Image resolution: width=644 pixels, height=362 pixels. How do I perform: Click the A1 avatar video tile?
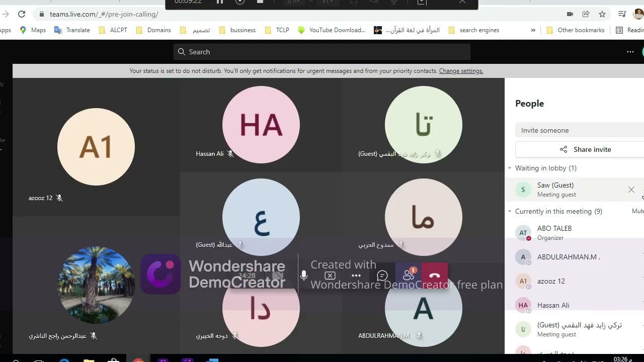[x=96, y=147]
